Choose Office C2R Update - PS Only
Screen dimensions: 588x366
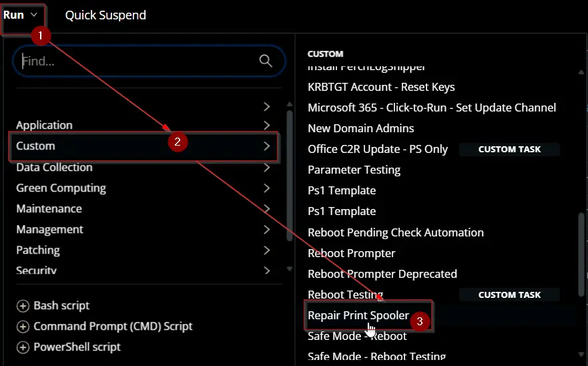tap(378, 150)
